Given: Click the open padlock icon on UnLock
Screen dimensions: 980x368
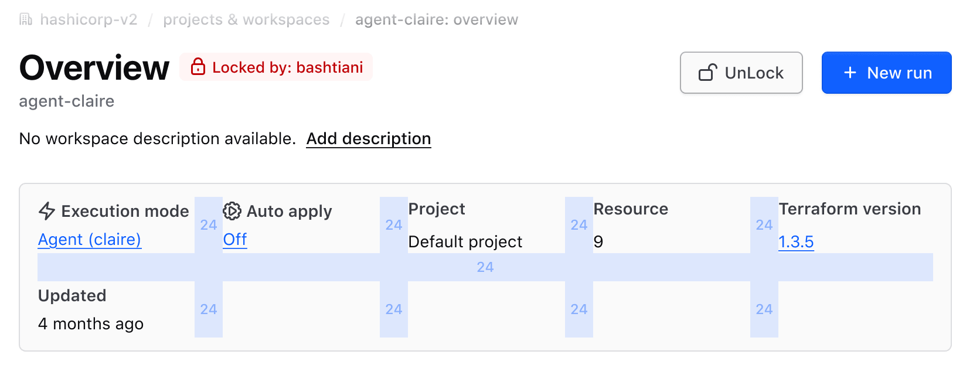Looking at the screenshot, I should (x=708, y=73).
